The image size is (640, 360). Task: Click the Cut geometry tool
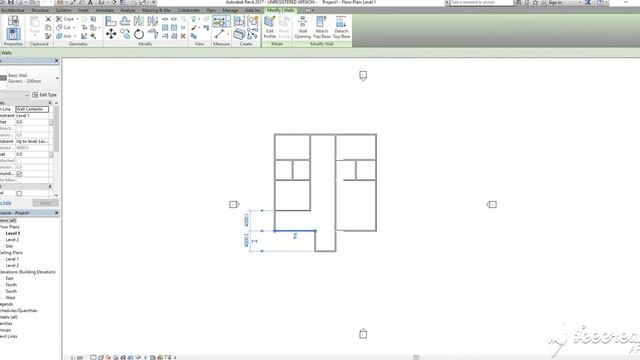click(64, 27)
